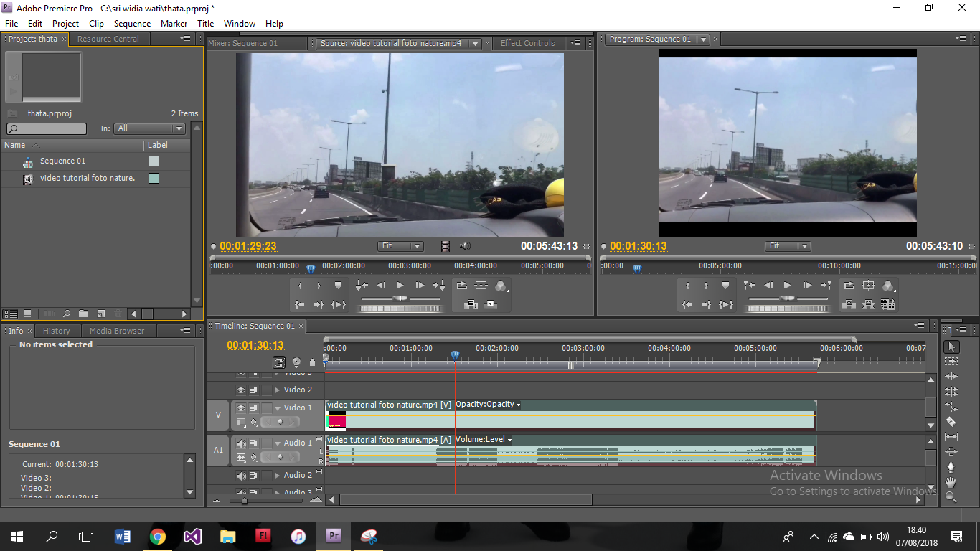Select the Zoom tool in Tools panel
980x551 pixels.
pos(951,496)
